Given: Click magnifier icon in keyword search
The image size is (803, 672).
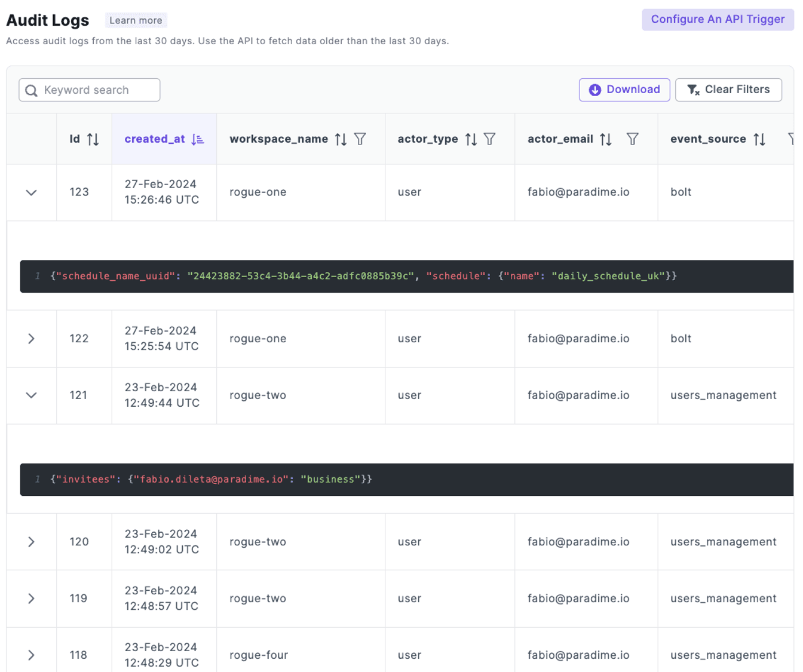Looking at the screenshot, I should pos(32,90).
